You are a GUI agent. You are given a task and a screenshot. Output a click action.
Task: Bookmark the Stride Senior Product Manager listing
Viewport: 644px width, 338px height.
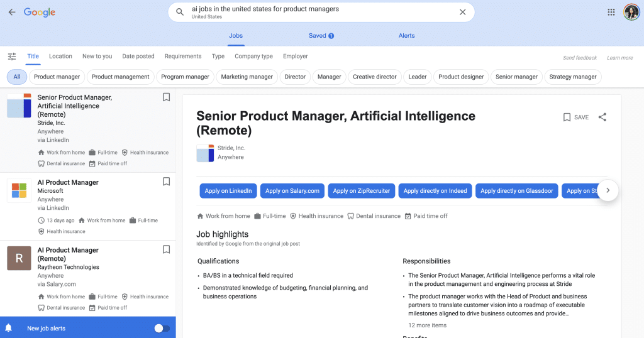(x=166, y=97)
